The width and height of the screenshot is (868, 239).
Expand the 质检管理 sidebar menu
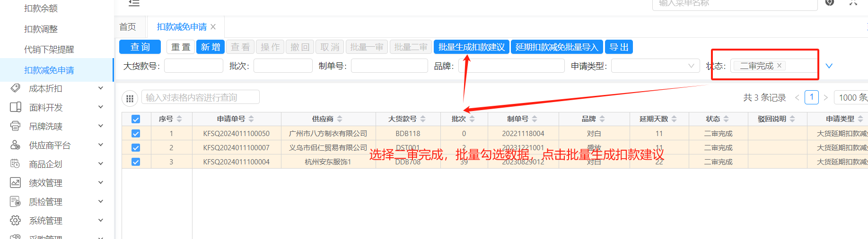100,202
